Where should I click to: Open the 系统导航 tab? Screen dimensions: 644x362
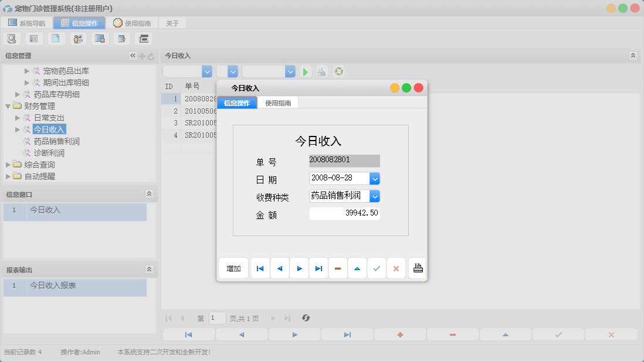[x=26, y=23]
